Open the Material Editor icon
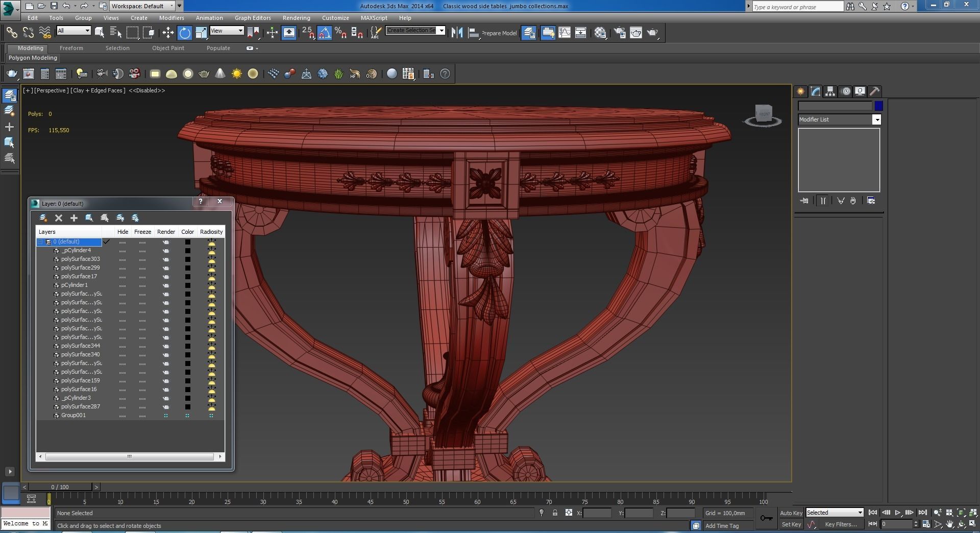This screenshot has height=533, width=980. (x=600, y=33)
